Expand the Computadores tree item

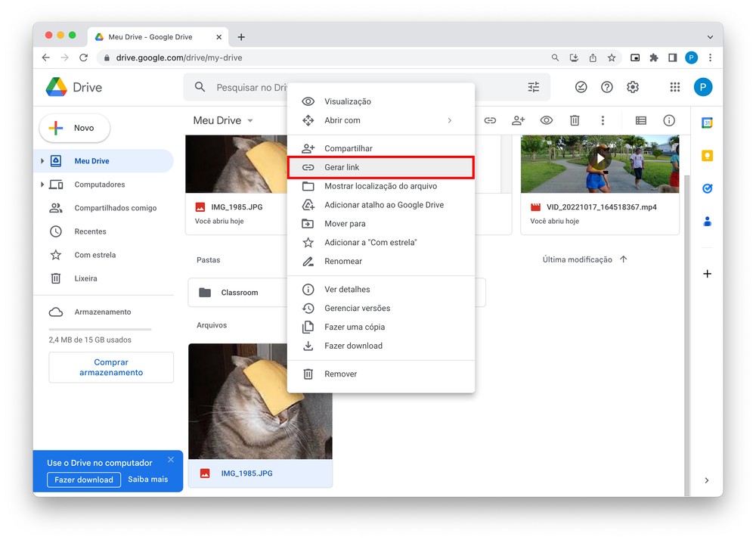pyautogui.click(x=42, y=185)
